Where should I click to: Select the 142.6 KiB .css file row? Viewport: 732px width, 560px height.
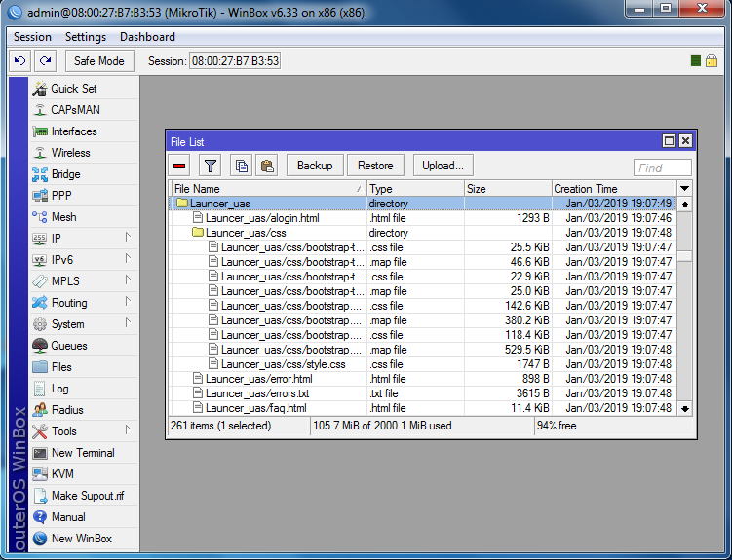click(x=422, y=306)
